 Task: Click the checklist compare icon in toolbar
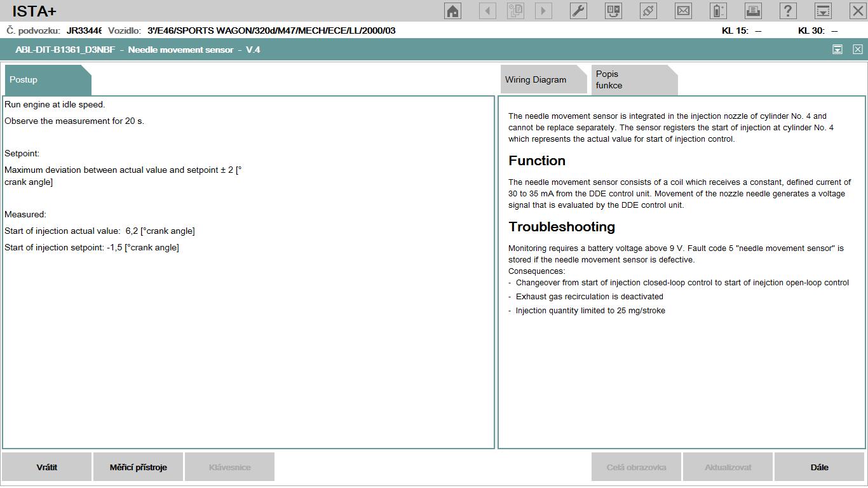click(613, 11)
